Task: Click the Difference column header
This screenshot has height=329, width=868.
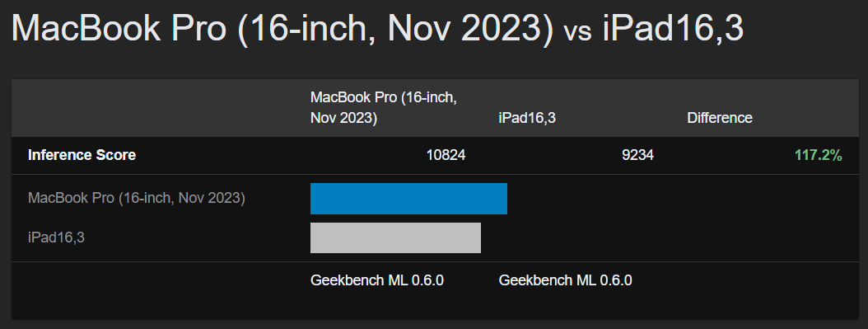Action: pyautogui.click(x=720, y=118)
